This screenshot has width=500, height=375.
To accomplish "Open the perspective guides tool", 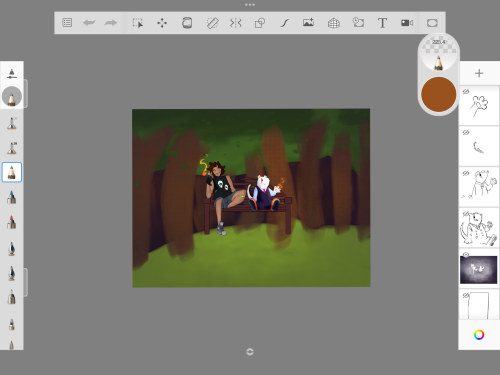I will pyautogui.click(x=333, y=23).
